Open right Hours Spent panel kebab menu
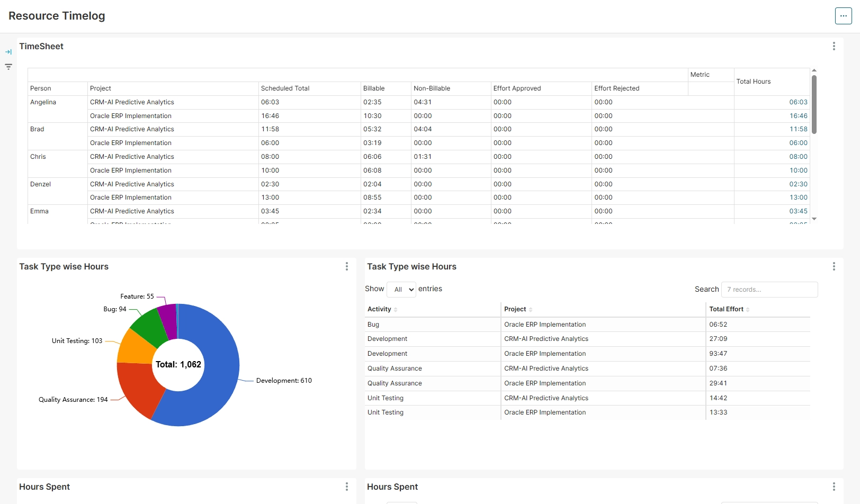860x504 pixels. pyautogui.click(x=834, y=487)
